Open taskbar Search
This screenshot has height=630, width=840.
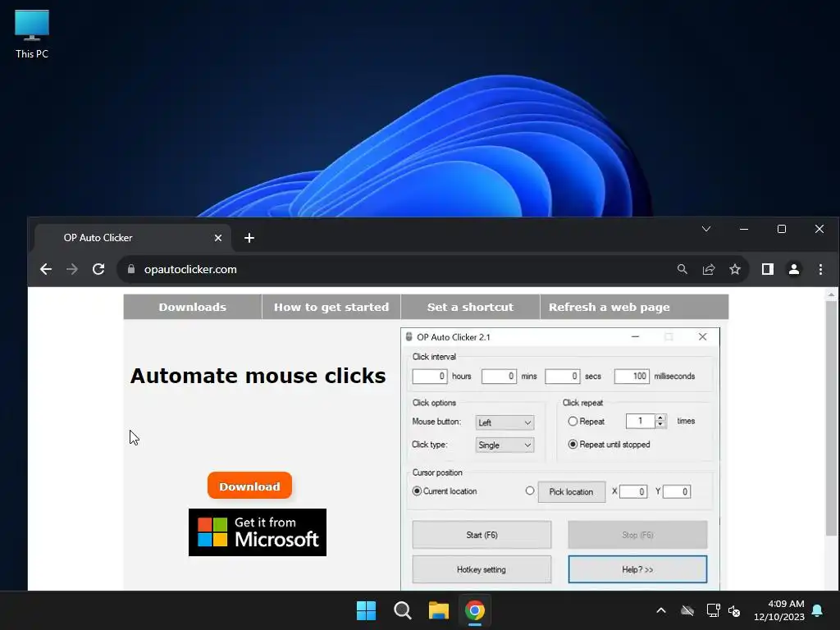click(402, 610)
